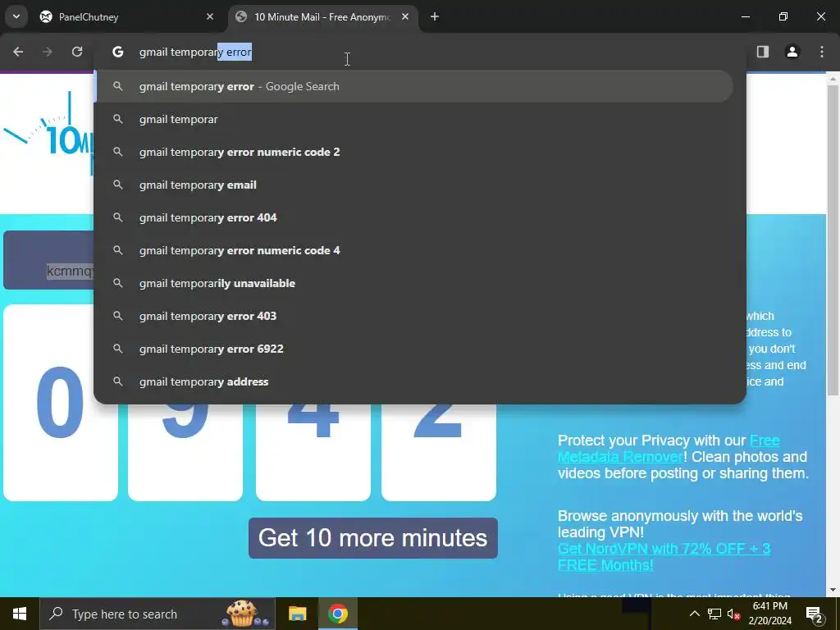Click the page vertical scrollbar thumb
840x630 pixels.
833,240
